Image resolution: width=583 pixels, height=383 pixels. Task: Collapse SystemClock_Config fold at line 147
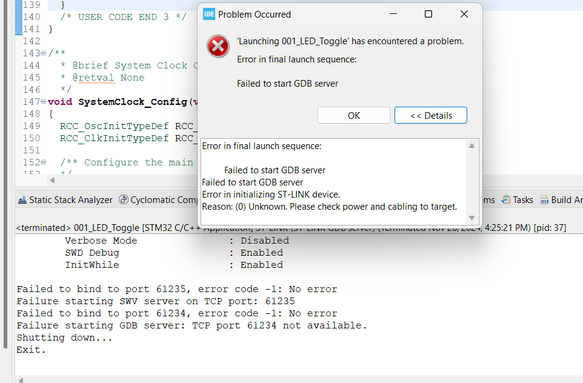[x=44, y=102]
